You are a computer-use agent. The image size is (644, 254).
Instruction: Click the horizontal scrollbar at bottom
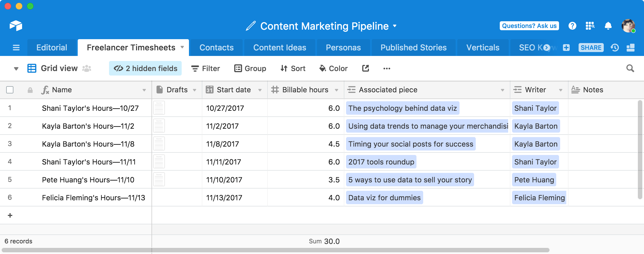click(276, 250)
